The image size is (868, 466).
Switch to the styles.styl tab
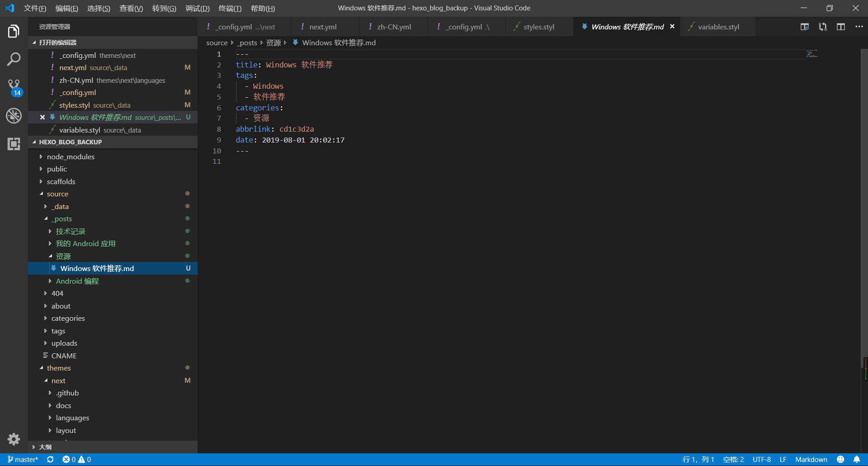click(x=538, y=27)
